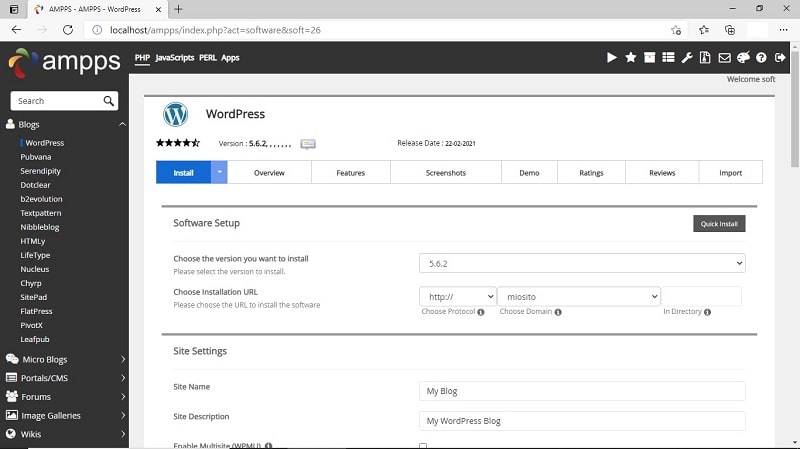Viewport: 800px width, 449px height.
Task: Click the ampps logo
Action: (64, 63)
